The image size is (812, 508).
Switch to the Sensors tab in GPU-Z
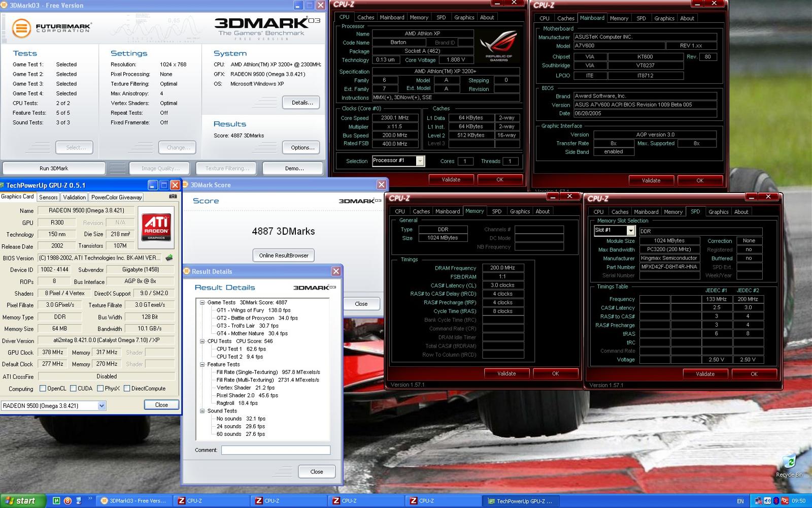coord(48,197)
